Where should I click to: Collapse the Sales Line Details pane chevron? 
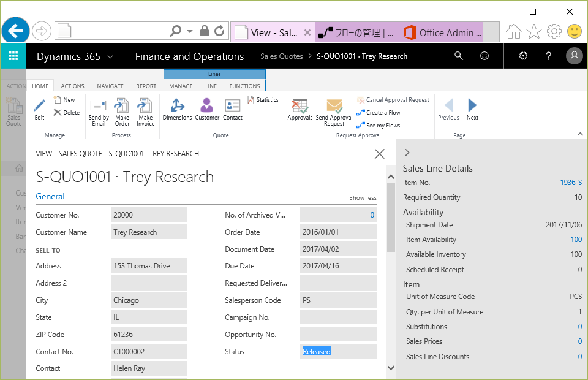[x=407, y=152]
